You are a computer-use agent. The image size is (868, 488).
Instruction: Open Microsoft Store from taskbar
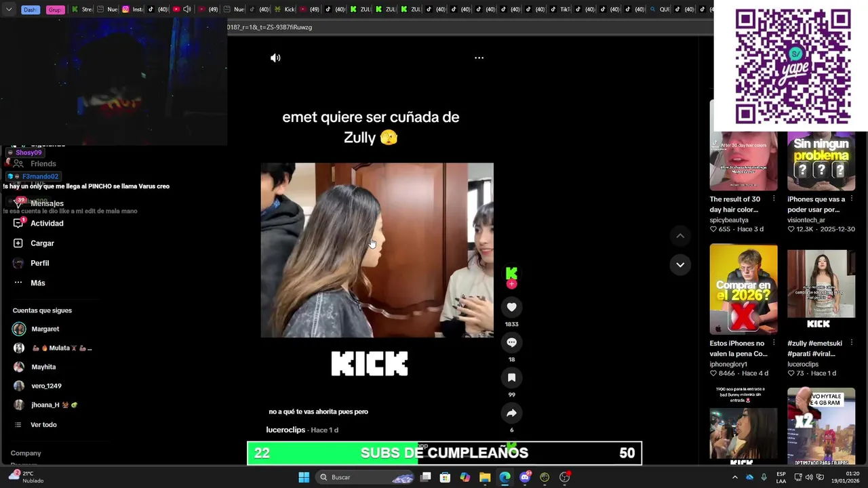pos(445,477)
